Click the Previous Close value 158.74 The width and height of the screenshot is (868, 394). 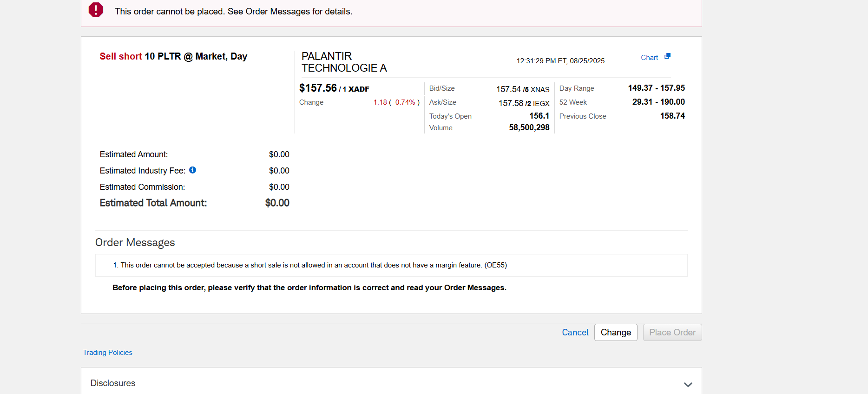coord(672,116)
